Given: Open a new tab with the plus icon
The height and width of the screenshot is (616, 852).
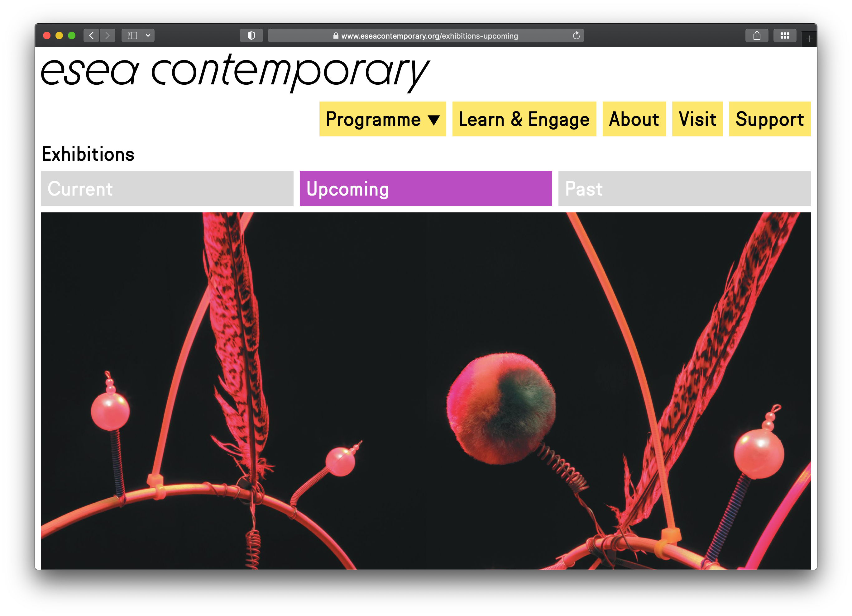Looking at the screenshot, I should 809,39.
